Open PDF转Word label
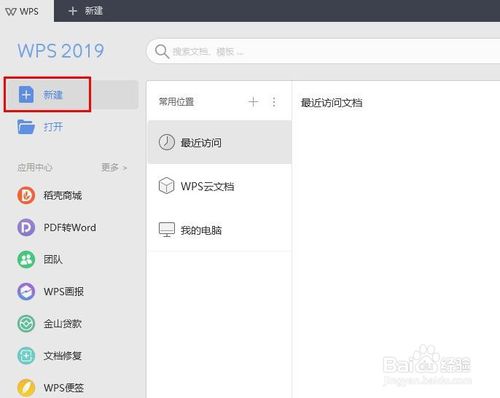The width and height of the screenshot is (500, 398). point(70,228)
